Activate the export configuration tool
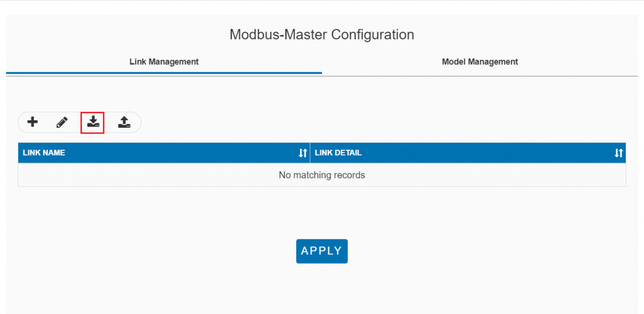 124,122
